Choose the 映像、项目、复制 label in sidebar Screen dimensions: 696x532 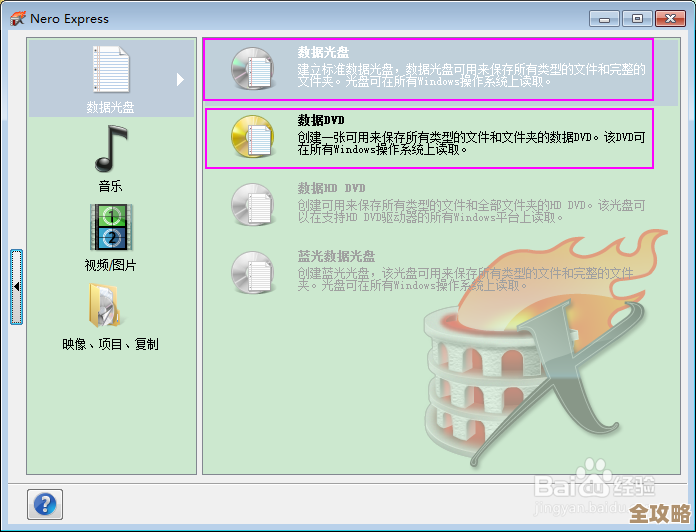pyautogui.click(x=111, y=344)
